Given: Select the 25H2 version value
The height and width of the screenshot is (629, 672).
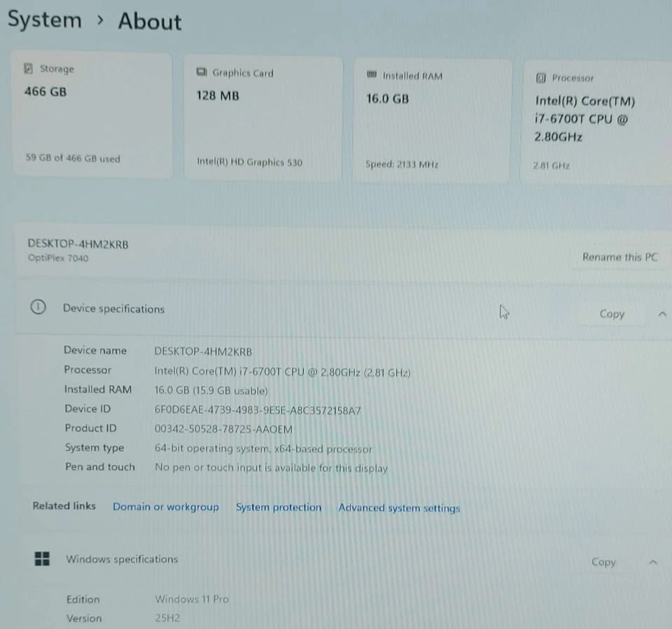Looking at the screenshot, I should click(167, 617).
